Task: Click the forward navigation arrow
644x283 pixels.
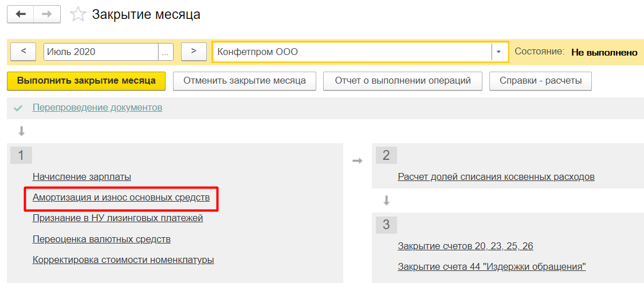Action: 47,14
